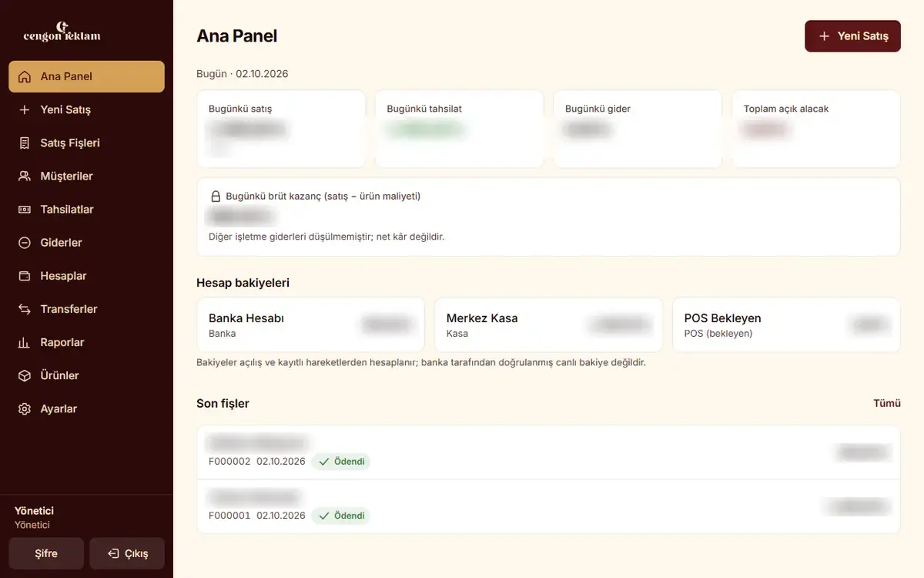
Task: Click the Ödendi badge on F000002
Action: 341,462
